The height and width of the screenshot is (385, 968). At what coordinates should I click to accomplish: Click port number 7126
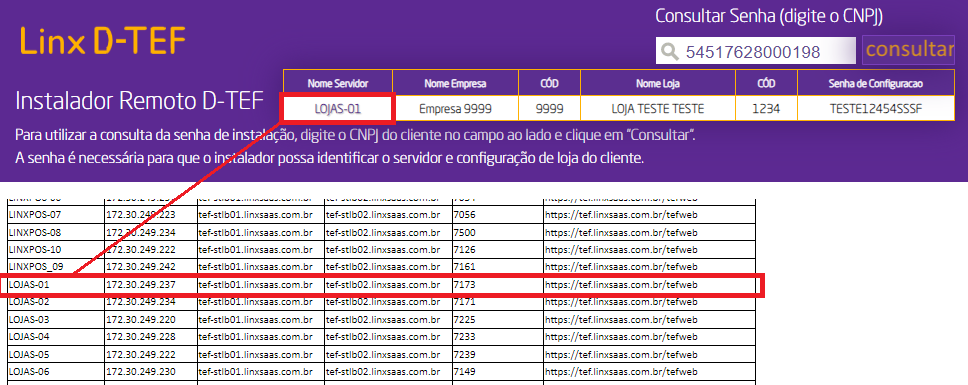tap(464, 249)
